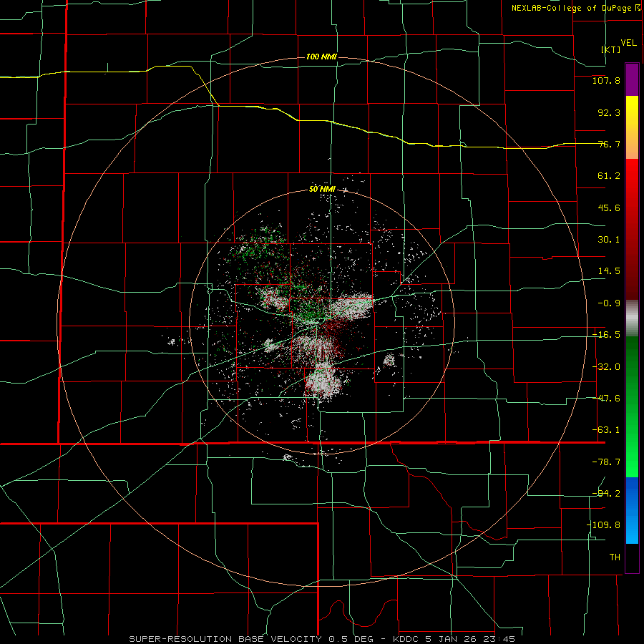Select the 14.5 value on the velocity scale
Viewport: 644px width, 644px height.
point(609,271)
